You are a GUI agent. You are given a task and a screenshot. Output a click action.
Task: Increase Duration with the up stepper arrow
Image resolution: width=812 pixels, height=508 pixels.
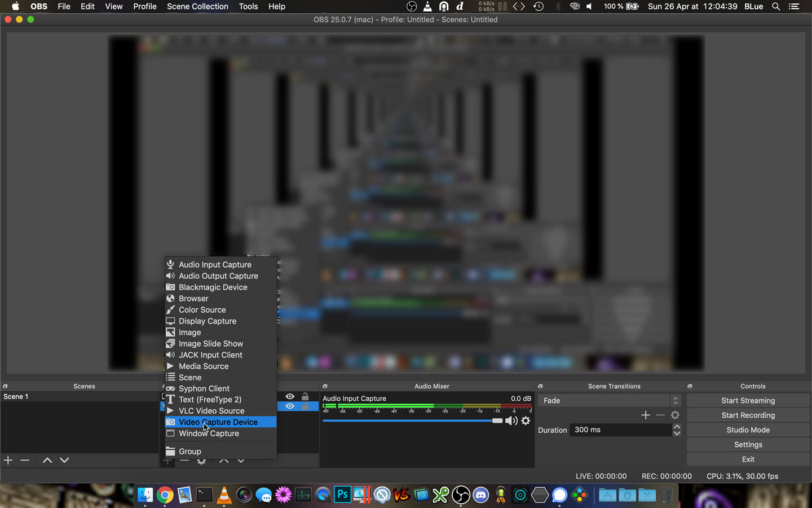[x=677, y=427]
